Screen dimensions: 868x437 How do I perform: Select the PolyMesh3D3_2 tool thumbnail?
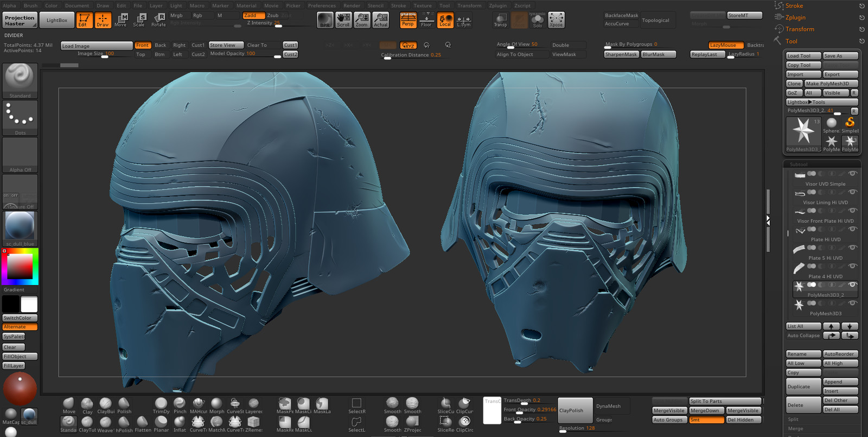click(803, 134)
